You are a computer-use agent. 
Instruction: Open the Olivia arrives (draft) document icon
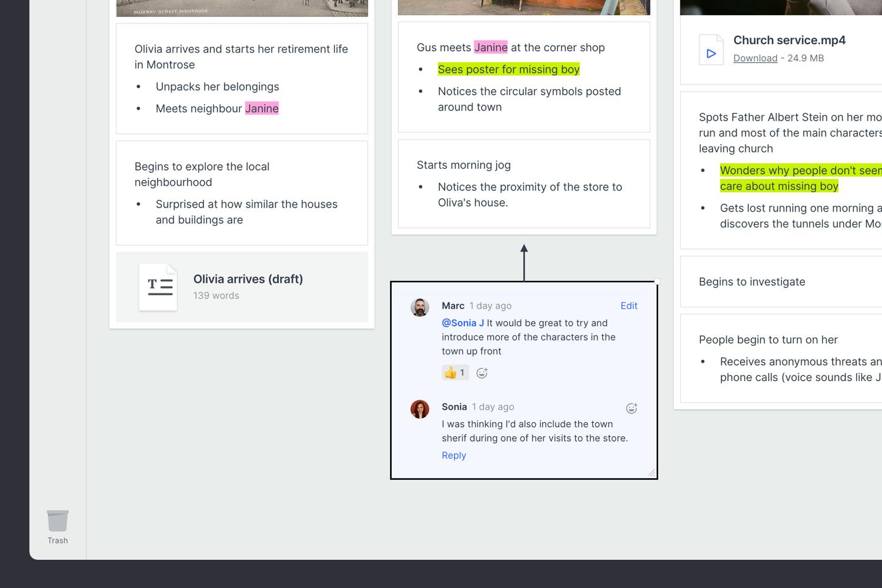click(x=158, y=287)
